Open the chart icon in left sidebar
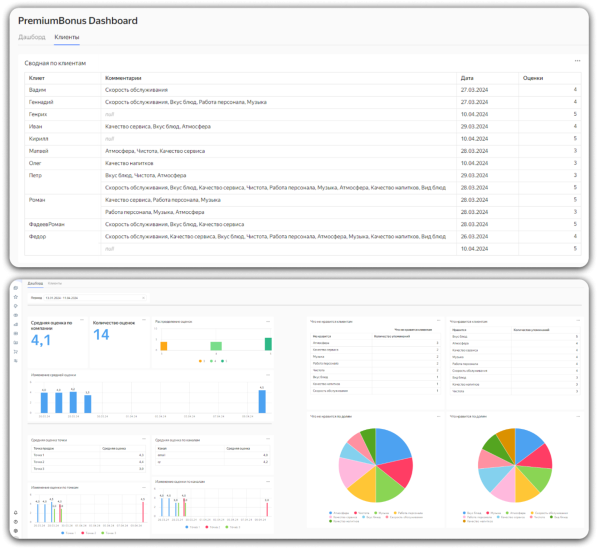The width and height of the screenshot is (599, 550). pyautogui.click(x=16, y=324)
